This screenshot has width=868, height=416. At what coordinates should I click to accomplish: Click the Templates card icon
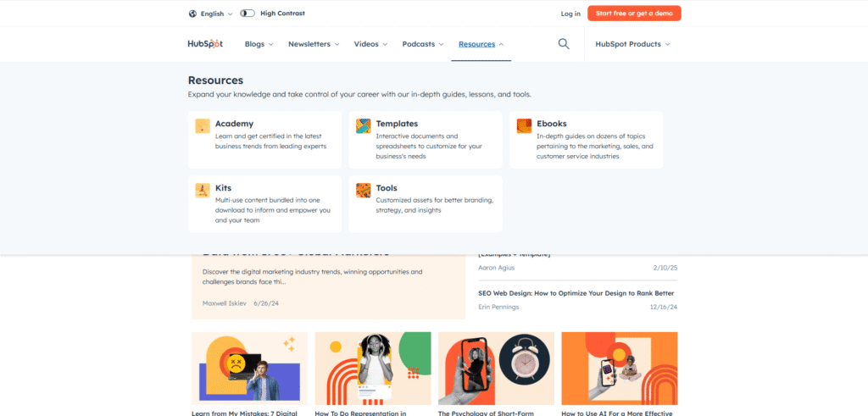(x=363, y=125)
